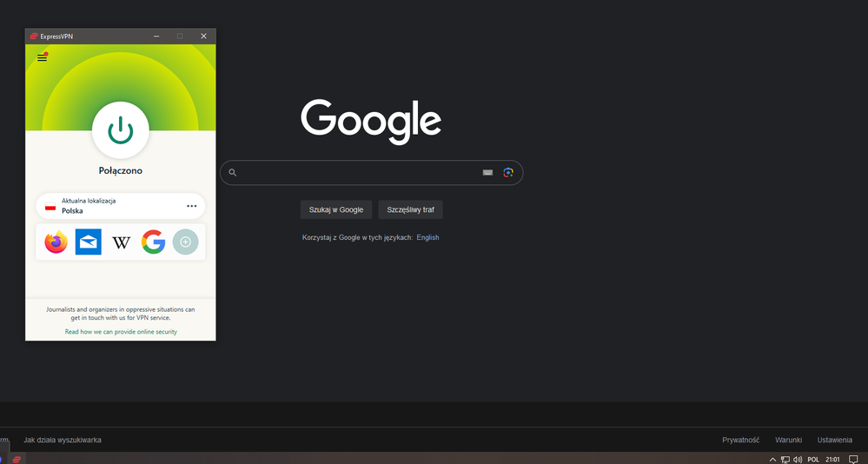Open the on-screen keyboard icon in search box
The height and width of the screenshot is (464, 868).
point(487,173)
